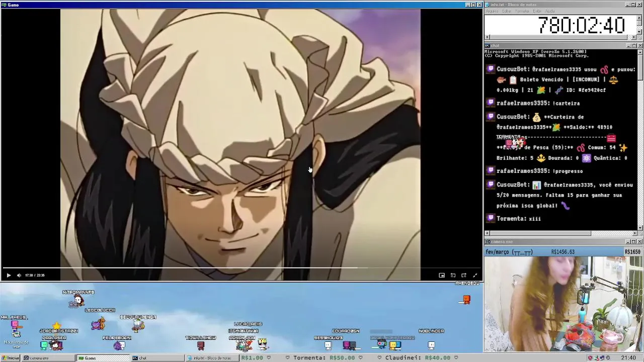Enter fullscreen with the expand icon
The height and width of the screenshot is (362, 644).
475,275
